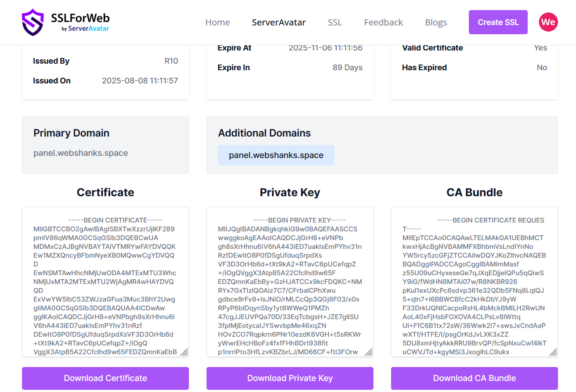The width and height of the screenshot is (576, 392).
Task: Click the CA Bundle section heading
Action: pos(475,192)
